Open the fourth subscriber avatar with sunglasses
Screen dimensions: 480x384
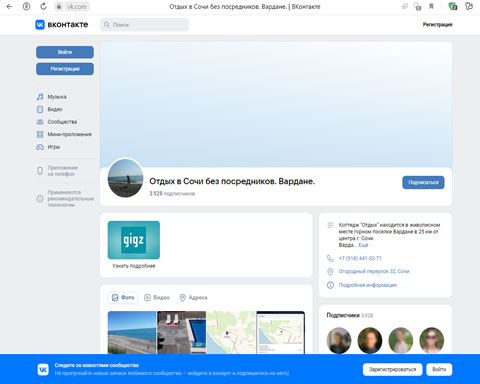point(432,340)
